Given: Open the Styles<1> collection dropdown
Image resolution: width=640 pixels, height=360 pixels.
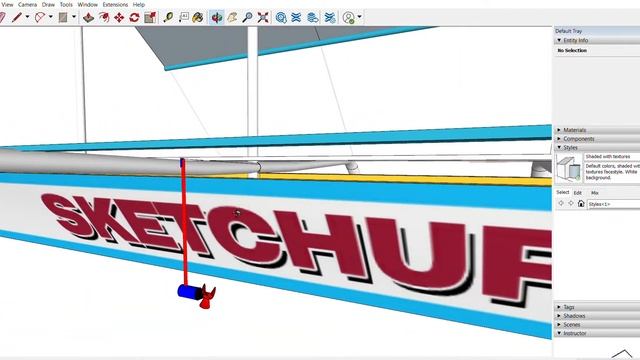Looking at the screenshot, I should (613, 204).
